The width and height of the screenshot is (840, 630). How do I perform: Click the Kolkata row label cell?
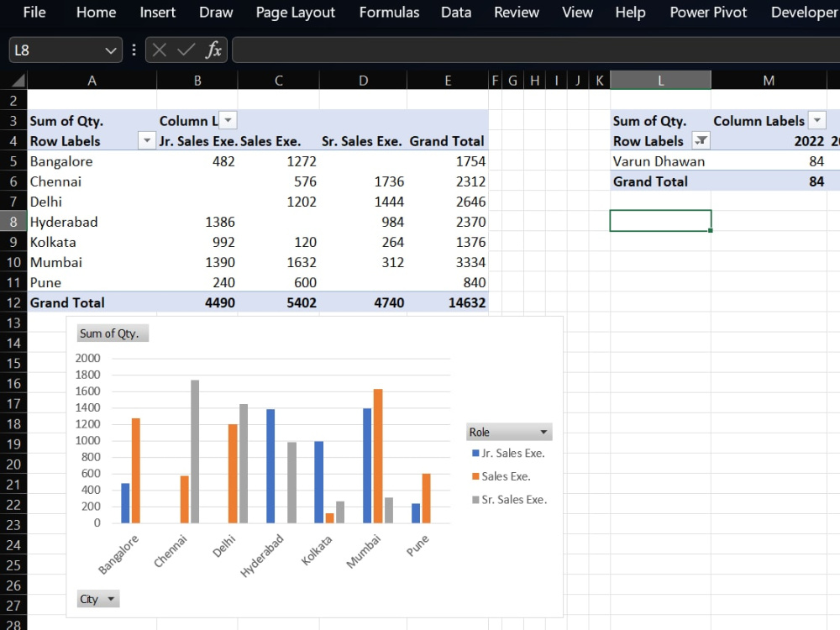92,242
